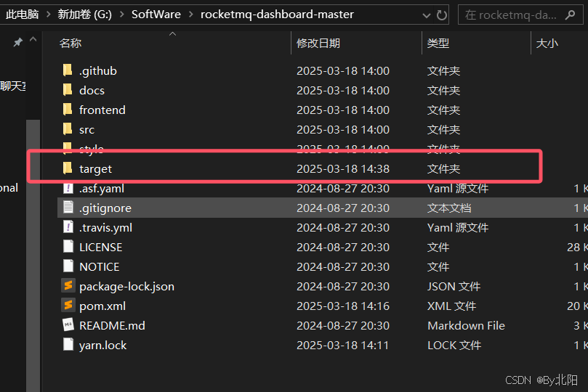
Task: Click .travis.yml's Yaml 源文件 type cell
Action: tap(457, 227)
